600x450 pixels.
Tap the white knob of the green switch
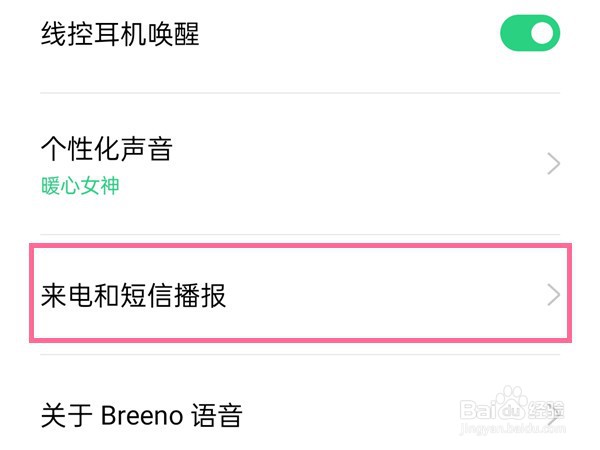point(543,34)
